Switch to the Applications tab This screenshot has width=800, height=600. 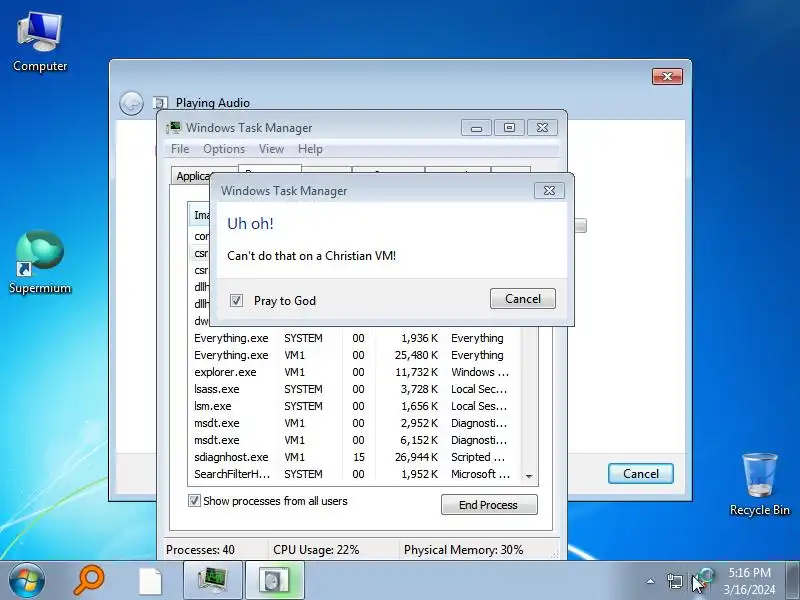click(x=192, y=176)
